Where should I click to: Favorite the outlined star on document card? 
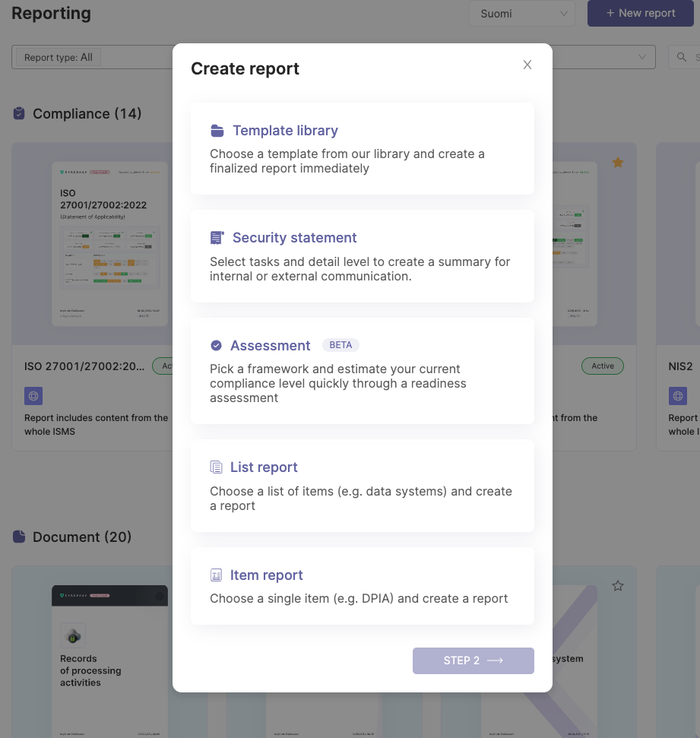pos(618,586)
